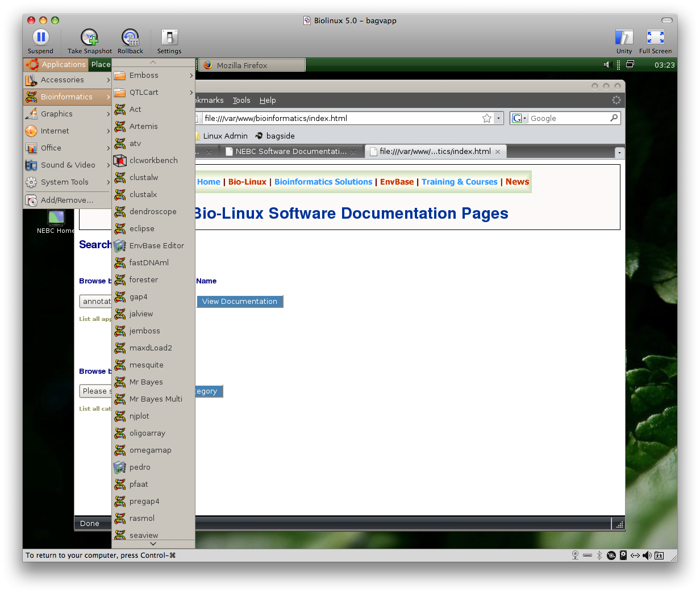Click the Suspend virtual machine icon
This screenshot has width=700, height=593.
(40, 37)
